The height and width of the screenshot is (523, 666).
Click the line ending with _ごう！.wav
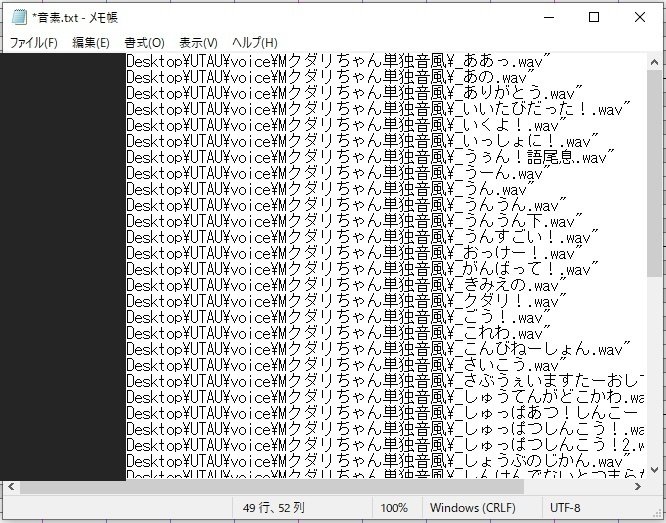339,317
